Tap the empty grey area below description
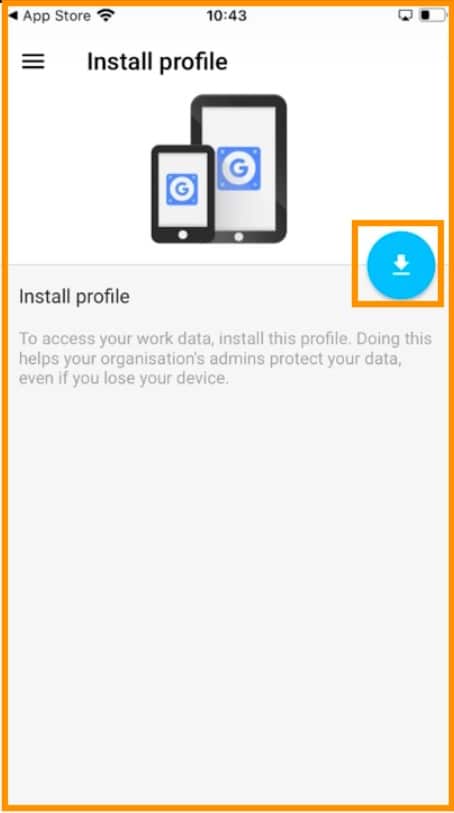Viewport: 454px width, 813px height. pos(227,596)
